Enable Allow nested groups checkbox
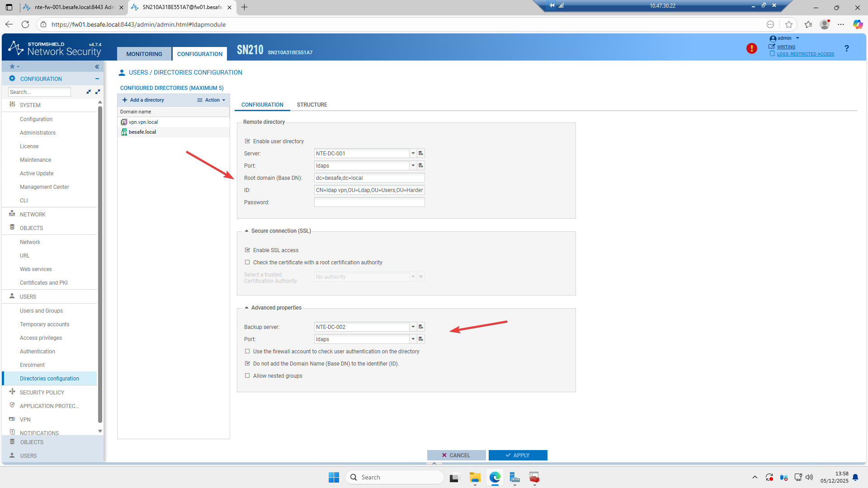868x488 pixels. pos(247,375)
